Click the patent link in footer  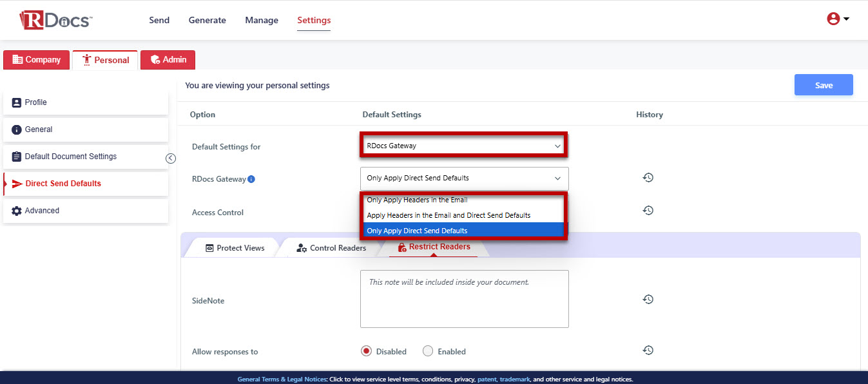pyautogui.click(x=487, y=379)
